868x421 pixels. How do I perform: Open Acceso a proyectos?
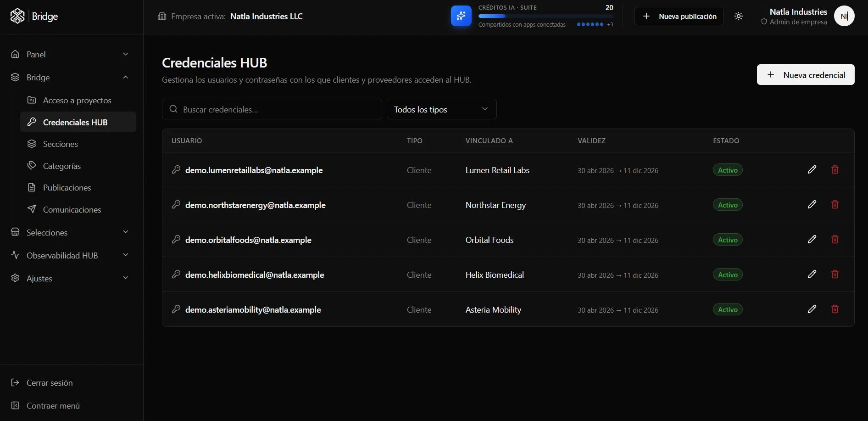[78, 100]
